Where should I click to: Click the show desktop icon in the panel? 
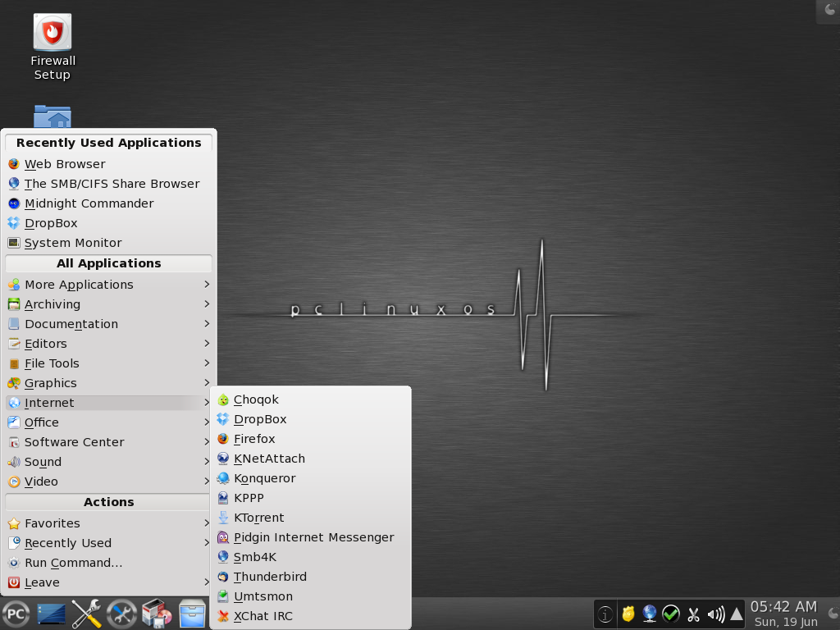coord(52,614)
